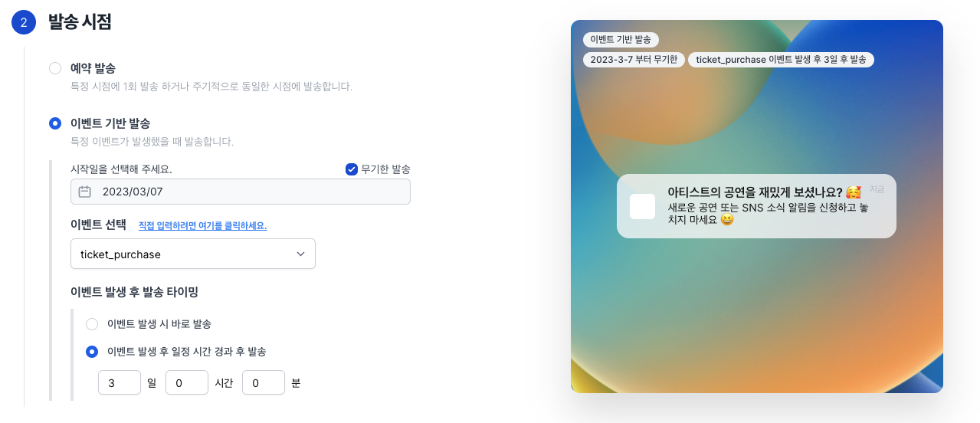
Task: Click the 이벤트 기반 발송 preview tag
Action: click(621, 40)
